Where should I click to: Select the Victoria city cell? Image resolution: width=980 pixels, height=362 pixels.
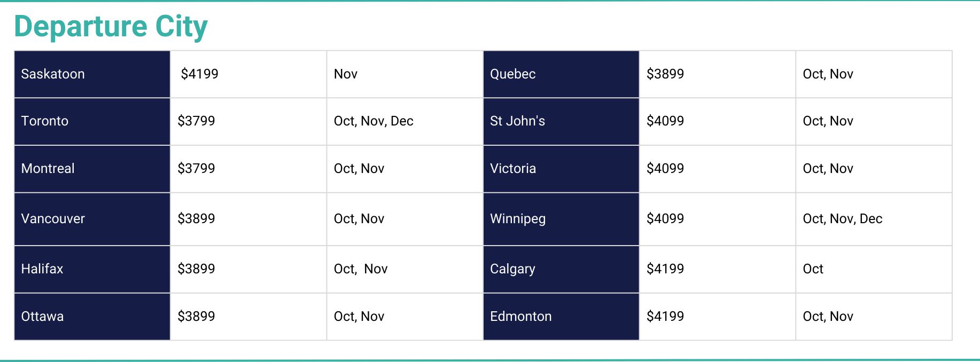point(561,169)
